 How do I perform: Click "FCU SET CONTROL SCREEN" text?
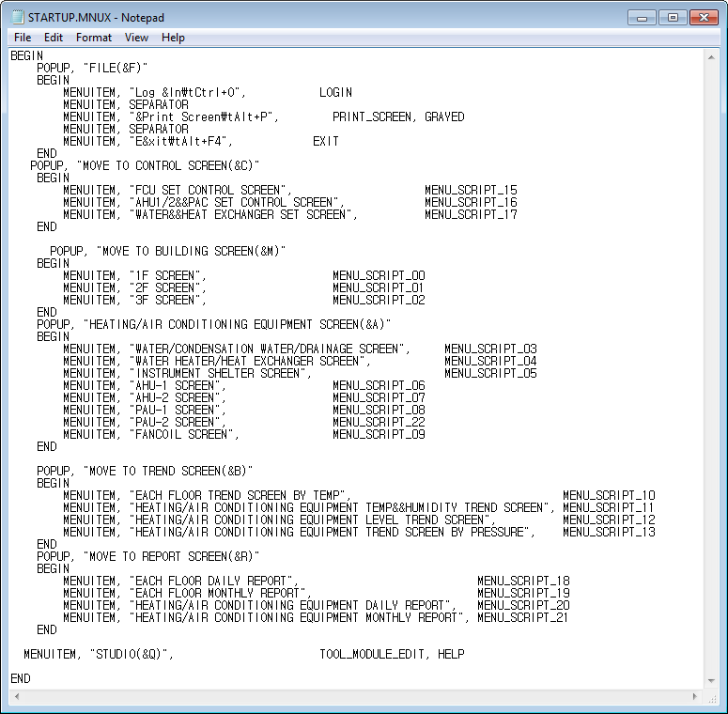point(208,191)
